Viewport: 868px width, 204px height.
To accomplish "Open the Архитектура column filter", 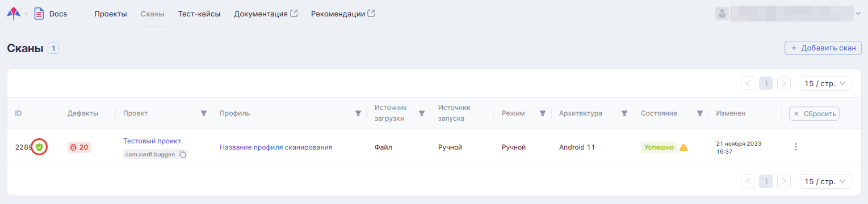I will (624, 113).
